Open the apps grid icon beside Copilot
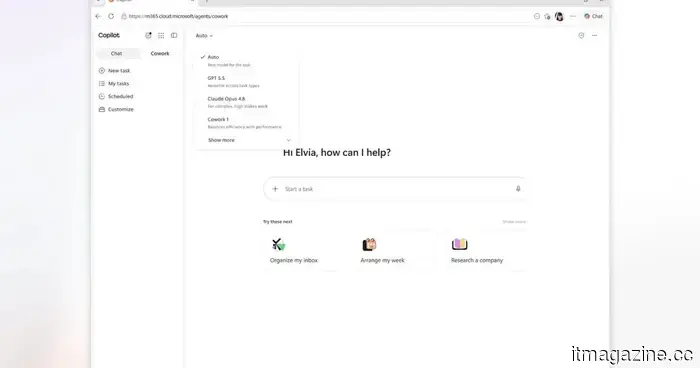The height and width of the screenshot is (368, 700). (161, 35)
